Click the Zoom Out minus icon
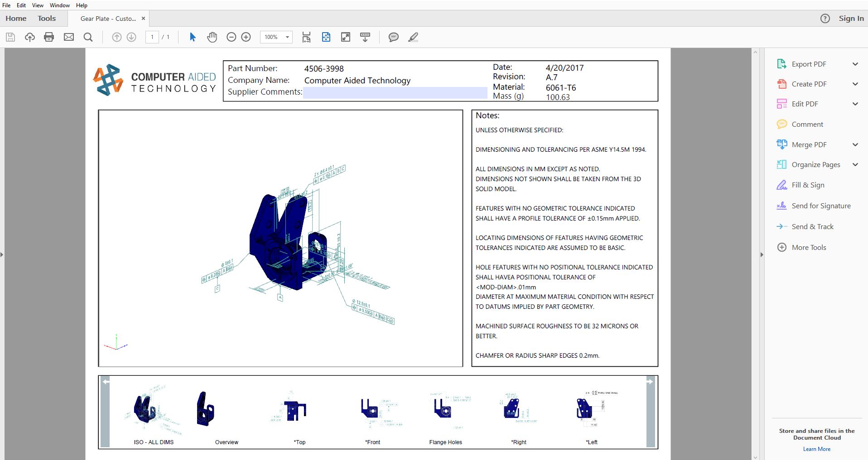This screenshot has height=460, width=868. (x=231, y=37)
